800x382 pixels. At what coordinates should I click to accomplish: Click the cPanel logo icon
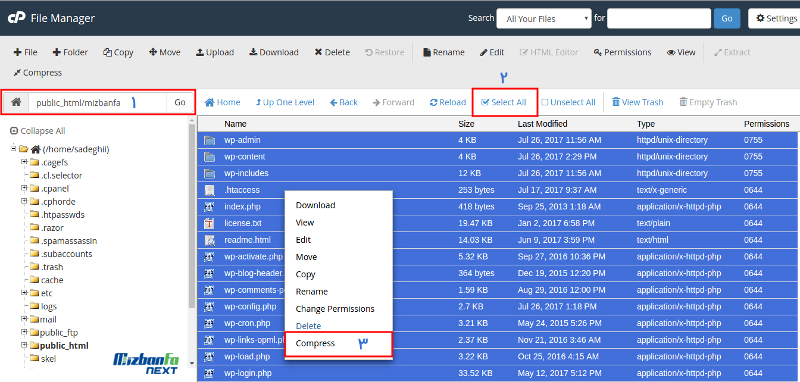(x=16, y=18)
